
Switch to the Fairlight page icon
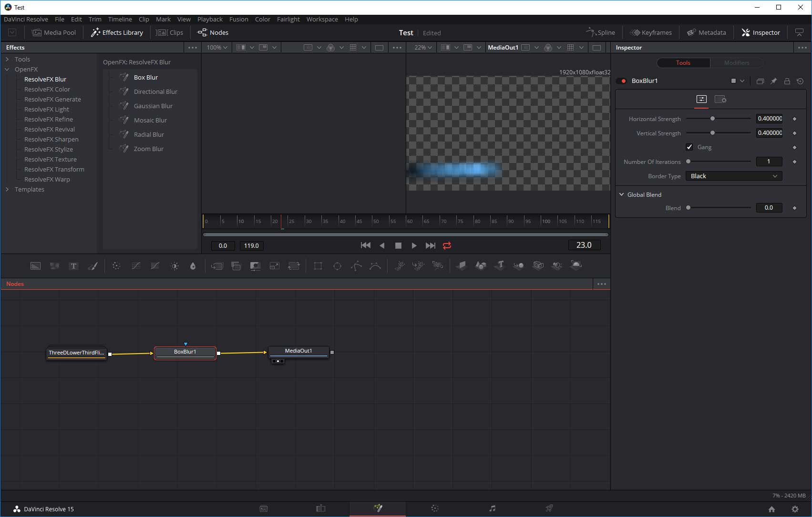pyautogui.click(x=493, y=508)
